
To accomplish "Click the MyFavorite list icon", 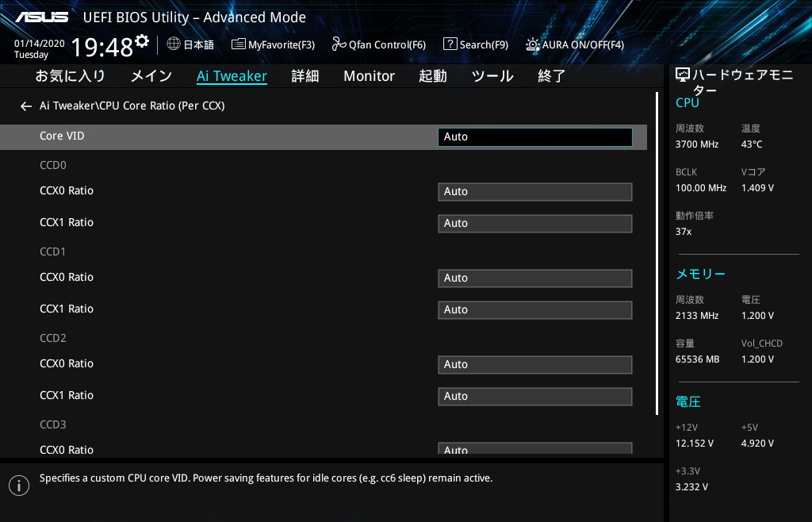I will click(238, 44).
